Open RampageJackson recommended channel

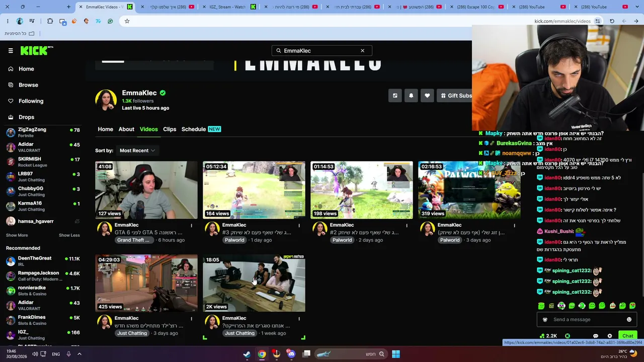click(x=43, y=276)
